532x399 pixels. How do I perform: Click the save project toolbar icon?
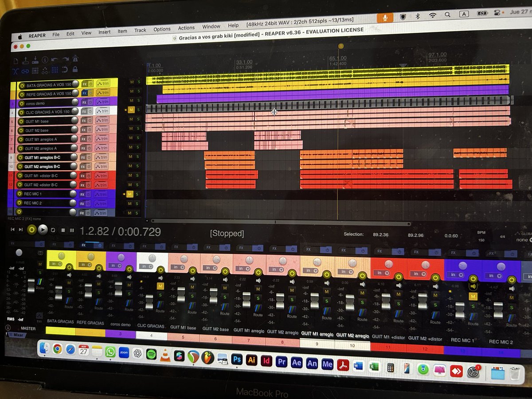pos(35,60)
